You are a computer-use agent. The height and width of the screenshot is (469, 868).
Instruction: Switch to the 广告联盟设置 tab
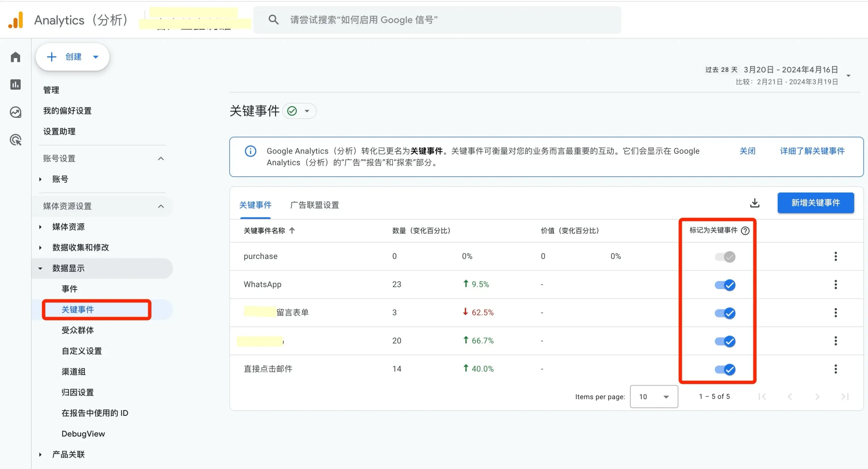click(315, 205)
